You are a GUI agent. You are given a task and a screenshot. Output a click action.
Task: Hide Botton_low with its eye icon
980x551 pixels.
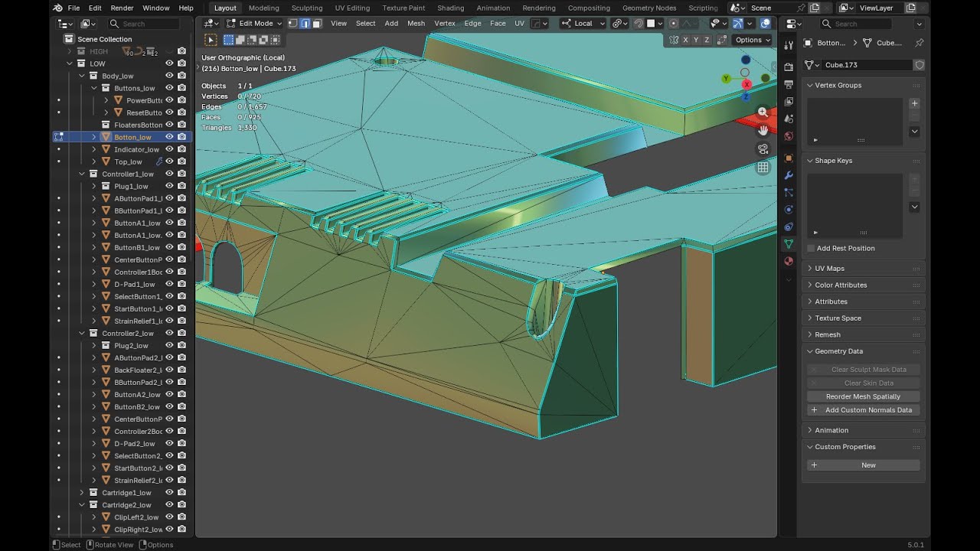tap(169, 137)
